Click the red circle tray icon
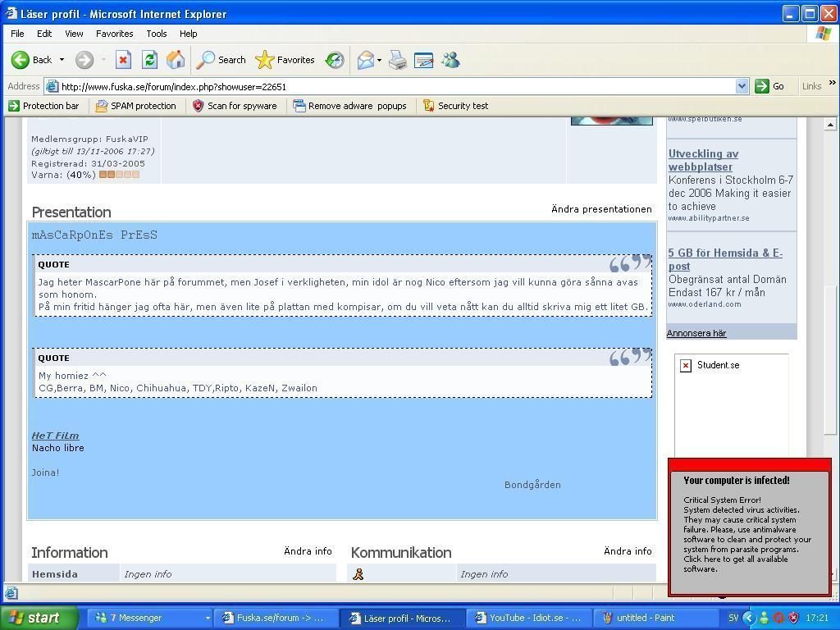Screen dimensions: 840x630 (779, 618)
